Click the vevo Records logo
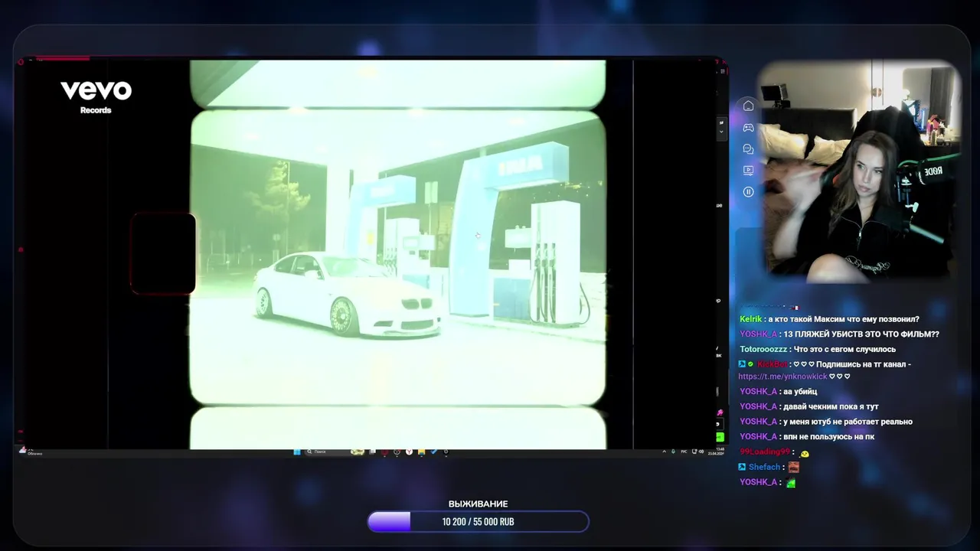 click(96, 97)
